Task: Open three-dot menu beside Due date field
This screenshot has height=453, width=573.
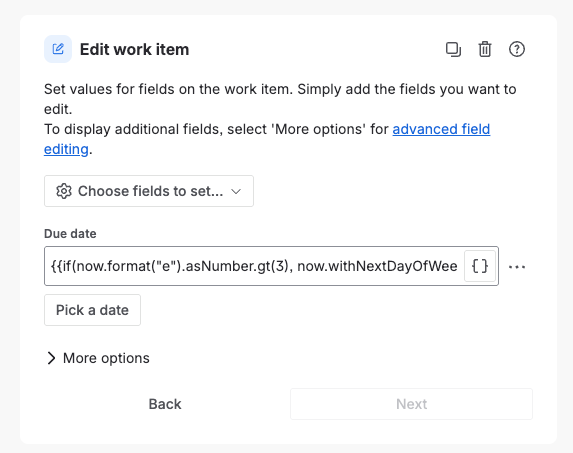Action: click(517, 267)
